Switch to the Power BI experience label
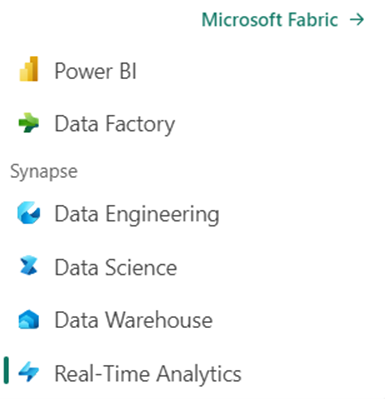 [96, 71]
